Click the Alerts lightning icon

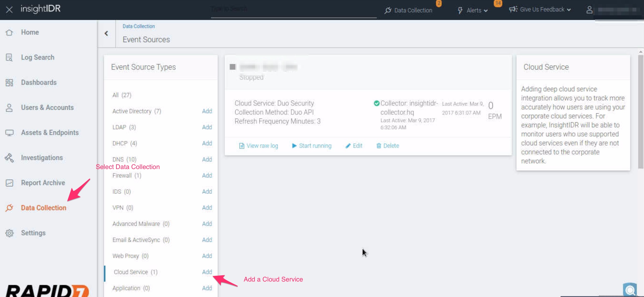click(460, 10)
